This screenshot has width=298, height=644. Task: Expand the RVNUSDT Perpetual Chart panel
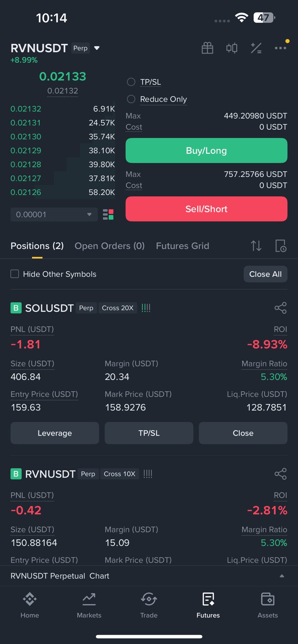[x=149, y=576]
